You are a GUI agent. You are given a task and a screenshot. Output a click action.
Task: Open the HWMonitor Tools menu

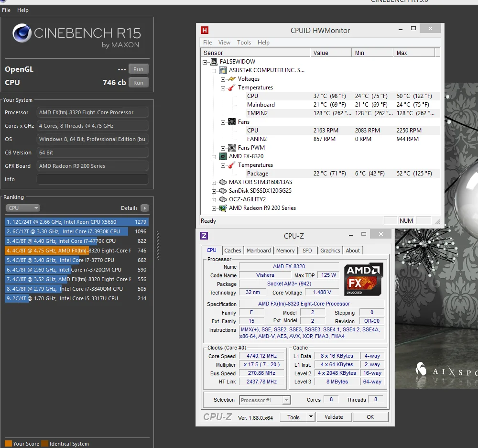click(x=244, y=43)
